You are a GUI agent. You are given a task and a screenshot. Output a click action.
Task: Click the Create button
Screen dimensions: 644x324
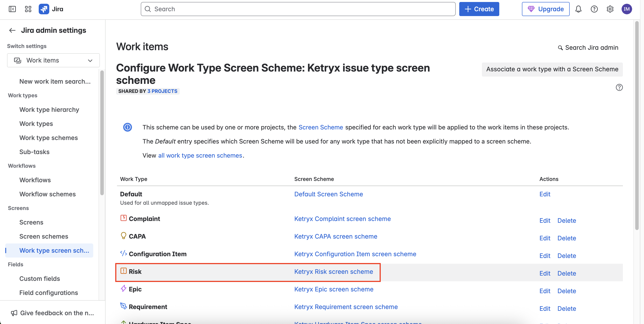[x=479, y=9]
